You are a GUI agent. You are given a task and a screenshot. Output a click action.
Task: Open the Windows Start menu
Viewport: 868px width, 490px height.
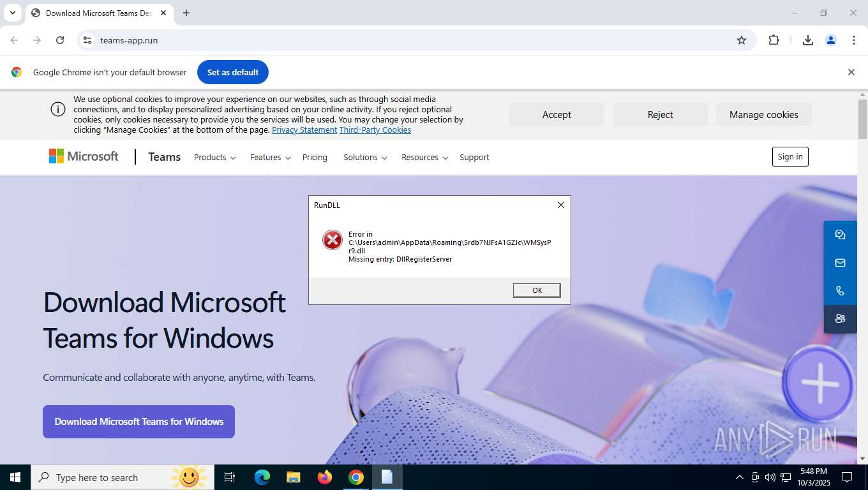coord(15,477)
